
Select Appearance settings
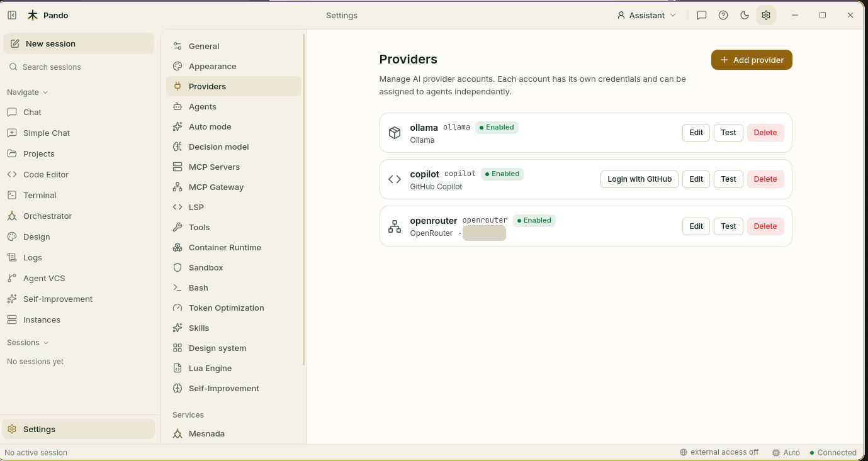click(x=234, y=66)
